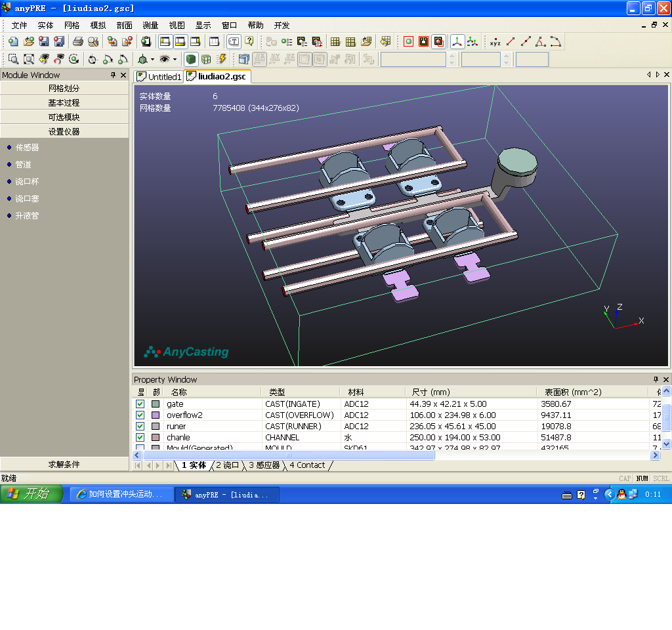Screen dimensions: 672x630
Task: Open the 网格 menu
Action: 72,26
